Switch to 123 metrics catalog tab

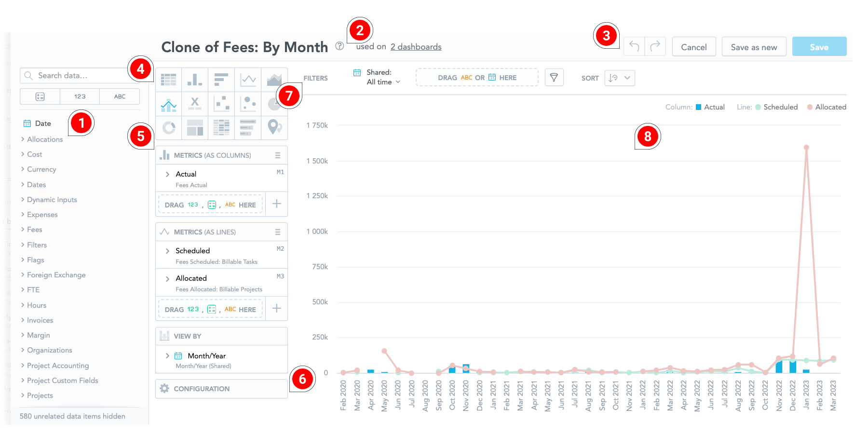pyautogui.click(x=80, y=96)
